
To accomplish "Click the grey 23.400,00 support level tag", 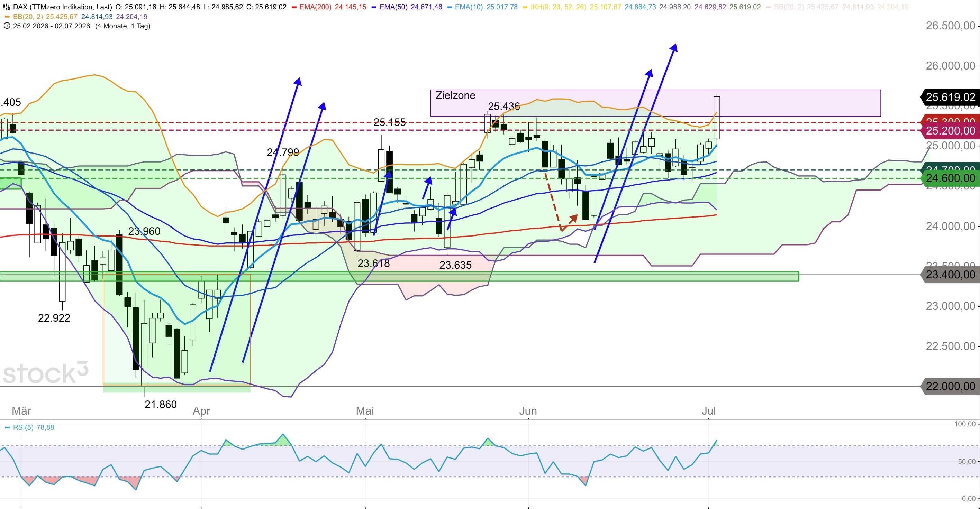I will click(950, 275).
